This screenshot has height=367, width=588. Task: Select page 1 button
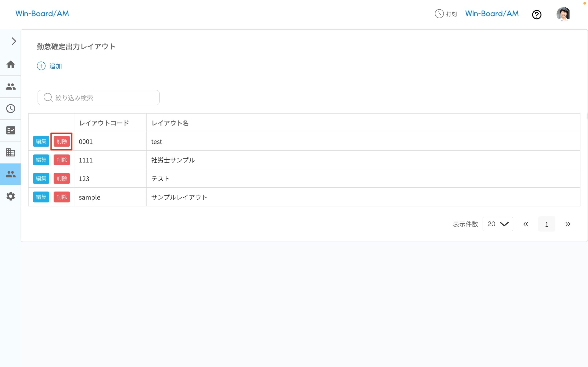coord(547,224)
